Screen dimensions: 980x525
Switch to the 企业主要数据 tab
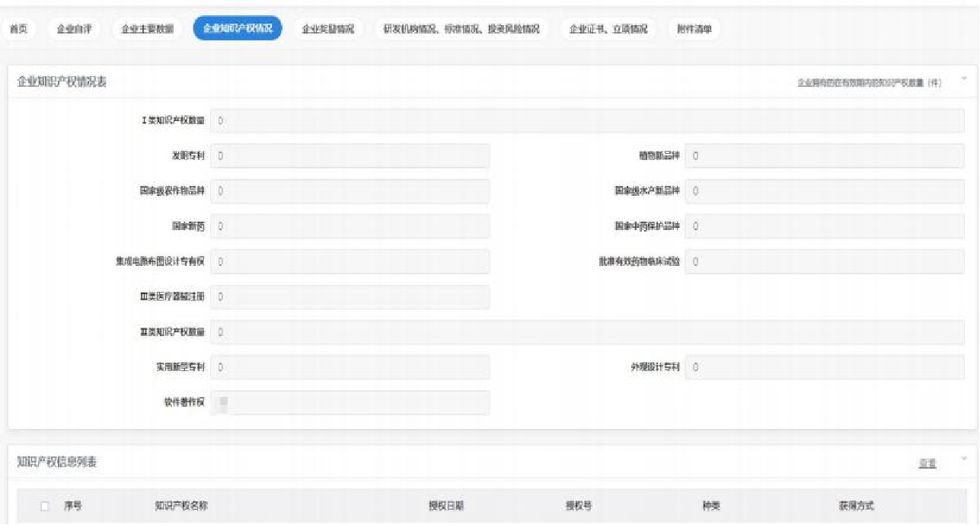(x=147, y=29)
